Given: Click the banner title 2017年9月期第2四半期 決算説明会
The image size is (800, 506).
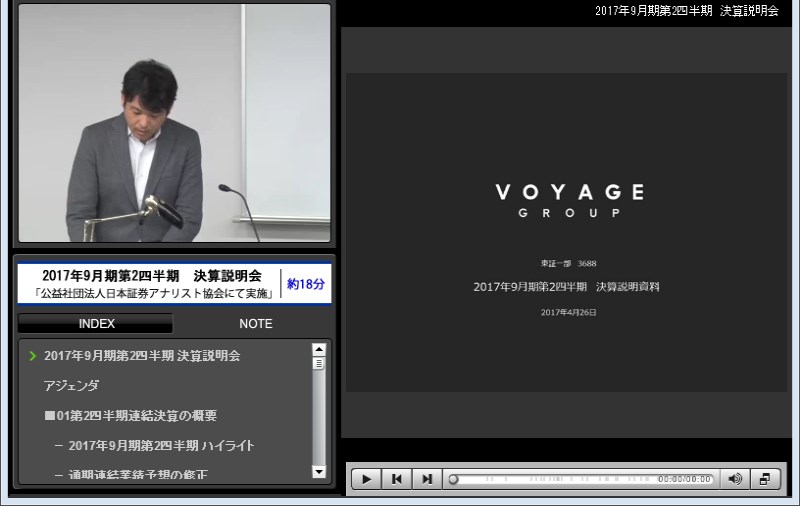Looking at the screenshot, I should 152,276.
